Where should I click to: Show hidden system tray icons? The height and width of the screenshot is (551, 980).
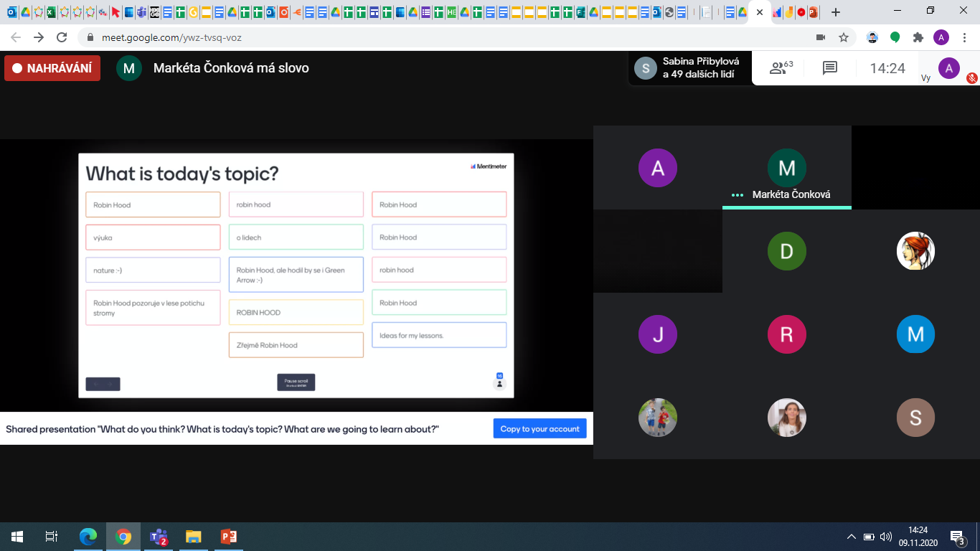tap(852, 537)
